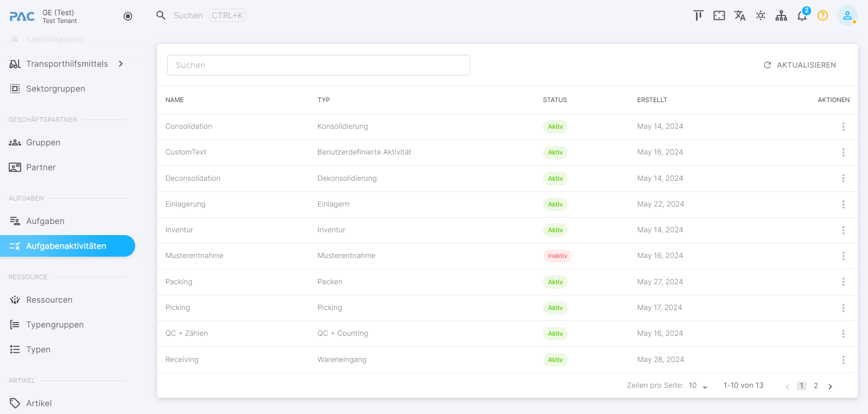Open actions menu for the Packing row
Image resolution: width=868 pixels, height=414 pixels.
(x=843, y=282)
